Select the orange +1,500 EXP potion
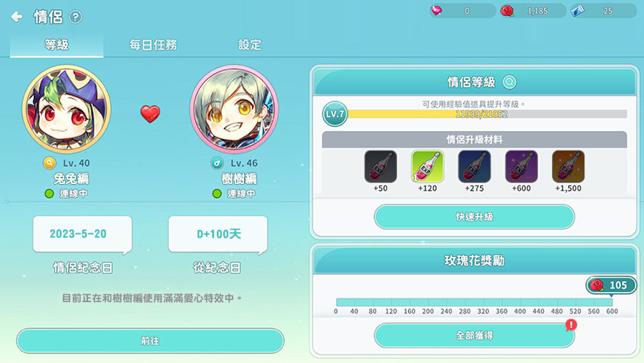644x363 pixels. point(568,167)
